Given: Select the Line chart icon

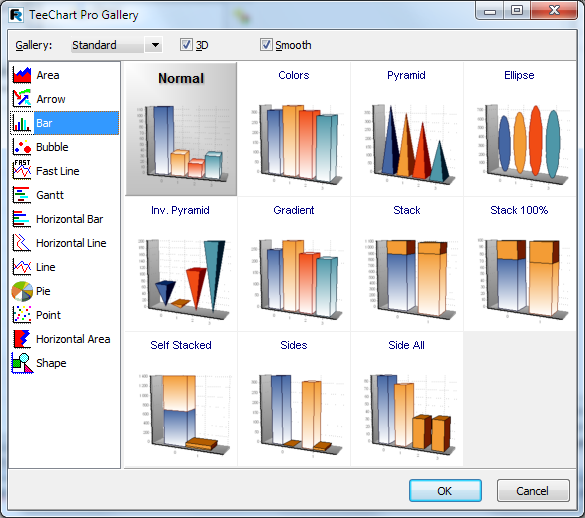Looking at the screenshot, I should 22,266.
